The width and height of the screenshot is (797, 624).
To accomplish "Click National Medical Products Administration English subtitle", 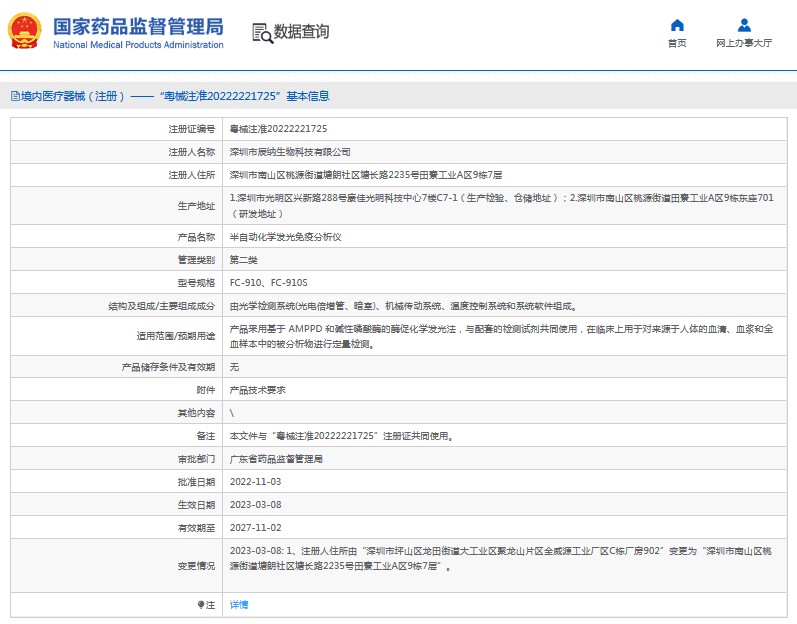I will tap(138, 45).
